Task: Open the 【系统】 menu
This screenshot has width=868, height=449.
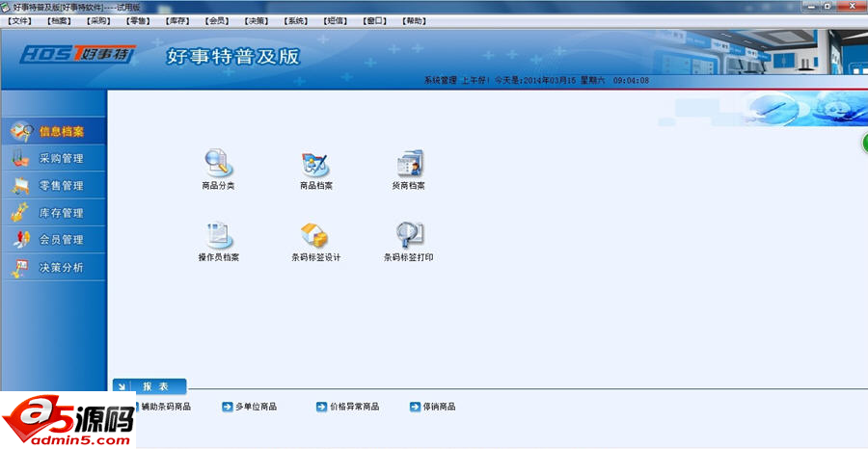Action: click(296, 21)
